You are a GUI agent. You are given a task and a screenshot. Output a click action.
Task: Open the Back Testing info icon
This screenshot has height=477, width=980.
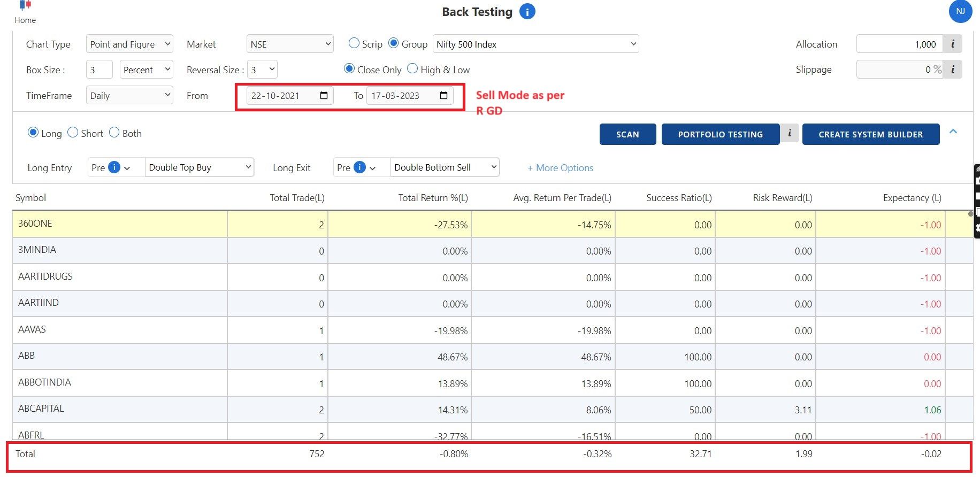[x=527, y=11]
